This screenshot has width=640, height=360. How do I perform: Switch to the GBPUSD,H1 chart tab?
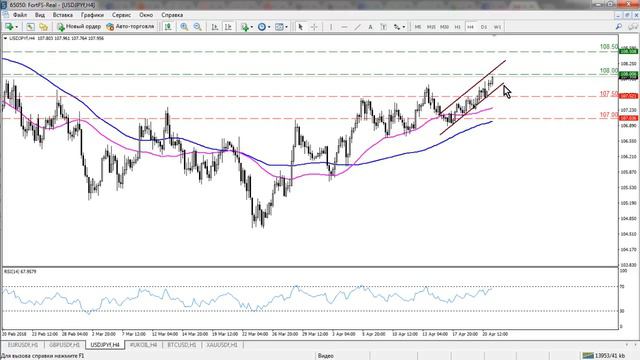pyautogui.click(x=64, y=345)
